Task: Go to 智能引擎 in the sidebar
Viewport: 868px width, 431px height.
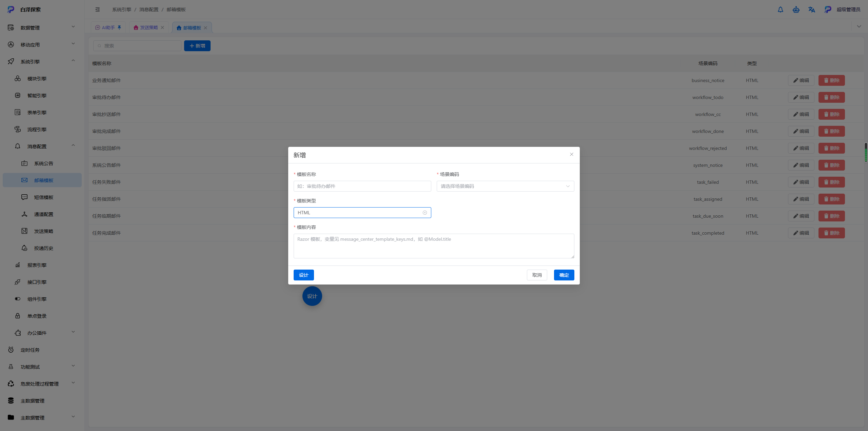Action: (42, 96)
